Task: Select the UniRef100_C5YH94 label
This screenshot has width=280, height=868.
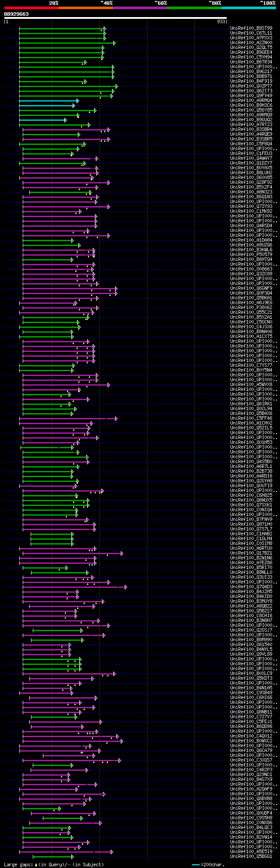Action: pos(251,57)
